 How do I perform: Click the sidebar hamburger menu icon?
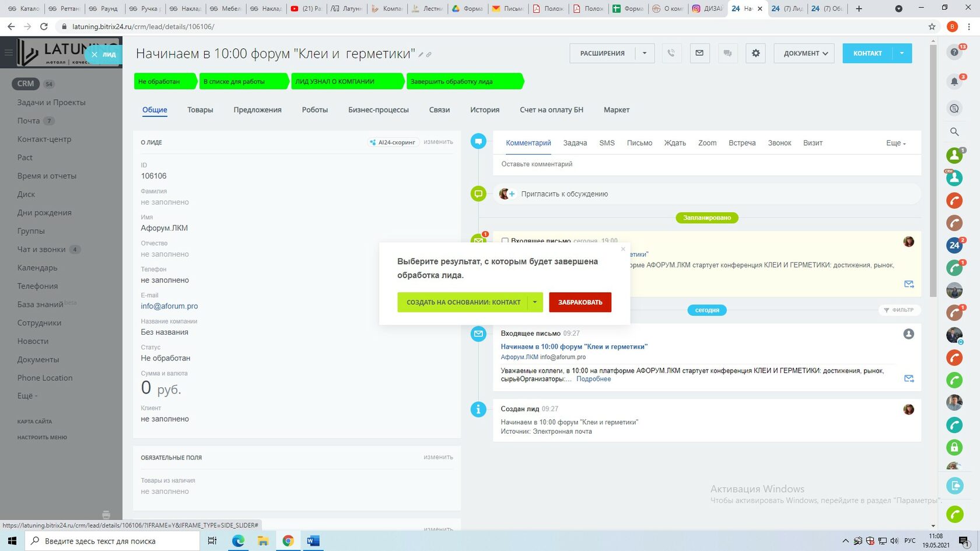[8, 52]
